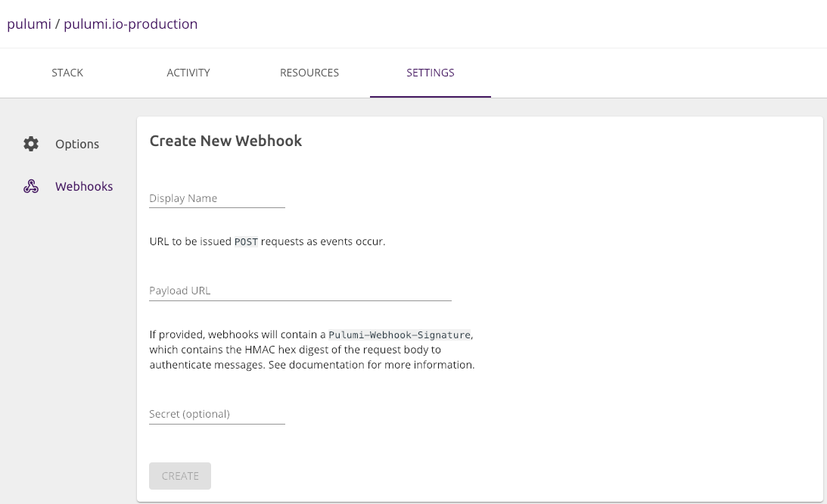Click the HMAC hex digest description paragraph
This screenshot has height=504, width=827.
coord(310,349)
